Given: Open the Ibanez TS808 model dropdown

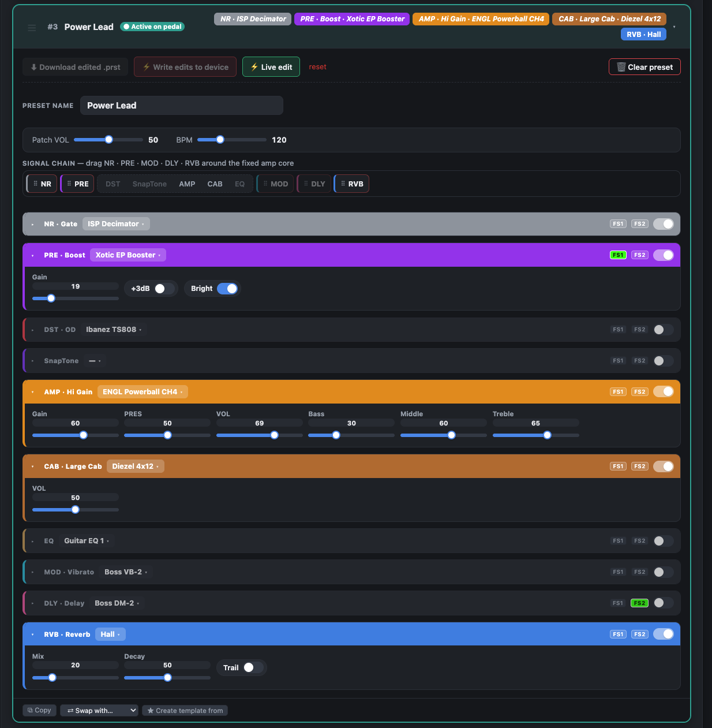Looking at the screenshot, I should 114,330.
